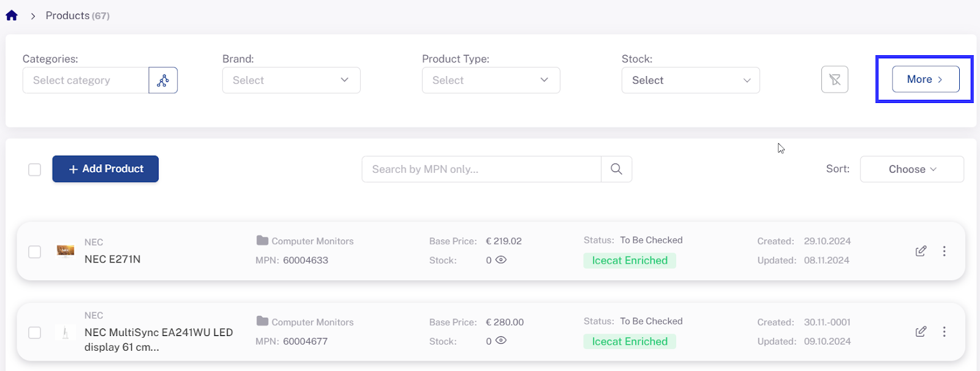Open the NEC MultiSync EA241WU LED title

pos(159,340)
